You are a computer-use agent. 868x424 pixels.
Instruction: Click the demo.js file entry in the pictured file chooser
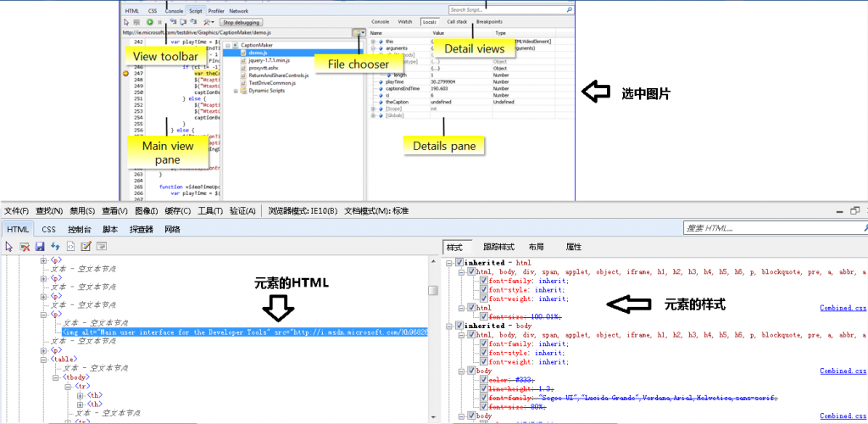(258, 53)
